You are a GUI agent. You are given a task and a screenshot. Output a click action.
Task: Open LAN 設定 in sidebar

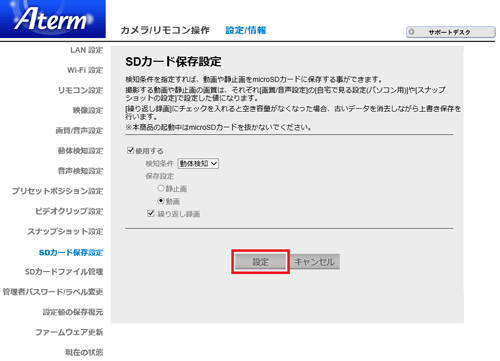click(86, 50)
